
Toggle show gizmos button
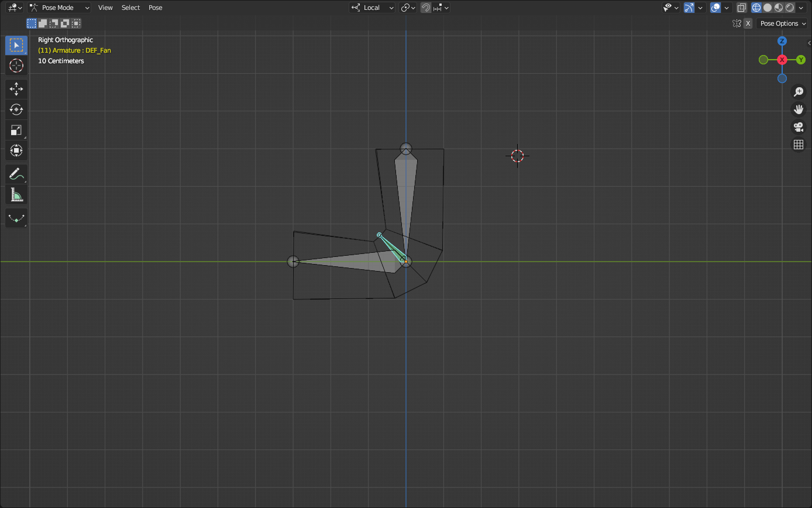689,8
